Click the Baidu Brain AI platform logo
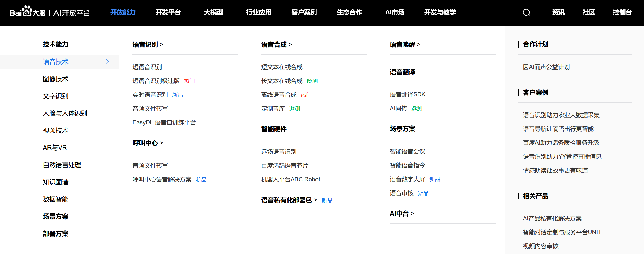 tap(50, 12)
